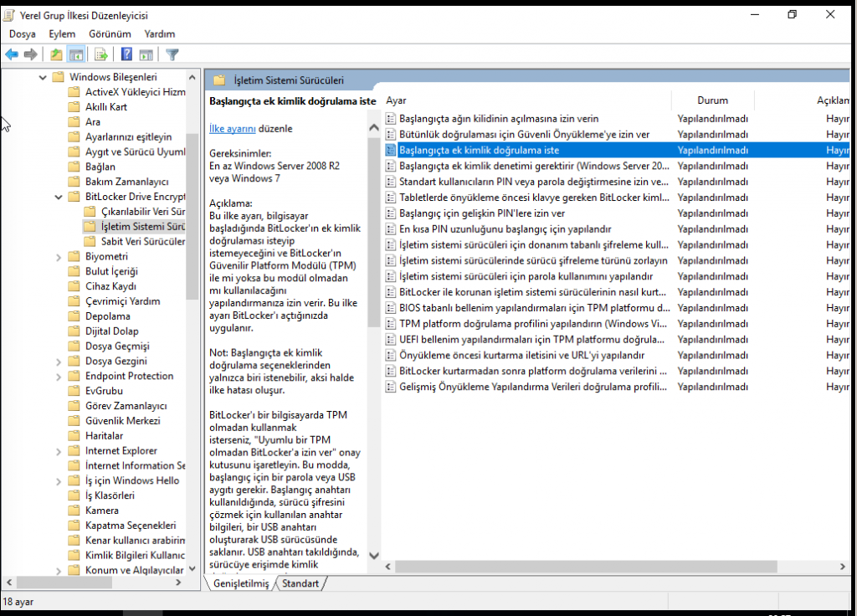
Task: Select the Sabit Veri Sürücüleri folder
Action: 142,242
